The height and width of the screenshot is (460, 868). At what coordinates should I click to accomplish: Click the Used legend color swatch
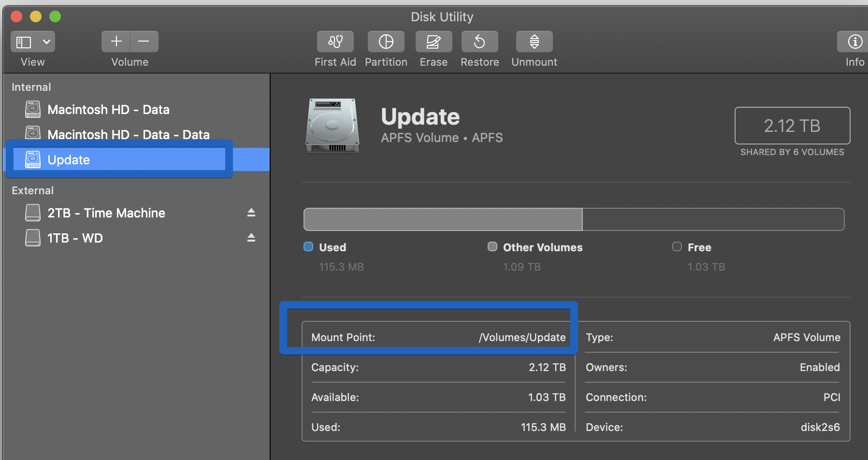coord(308,247)
